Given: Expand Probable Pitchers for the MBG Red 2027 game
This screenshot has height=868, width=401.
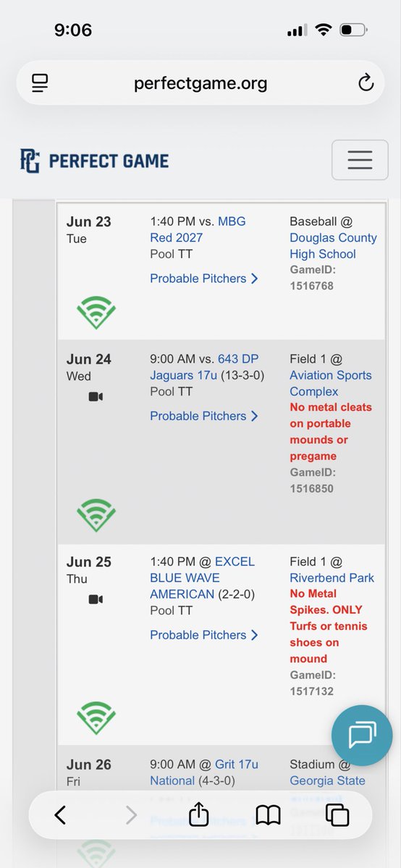Looking at the screenshot, I should pyautogui.click(x=204, y=278).
